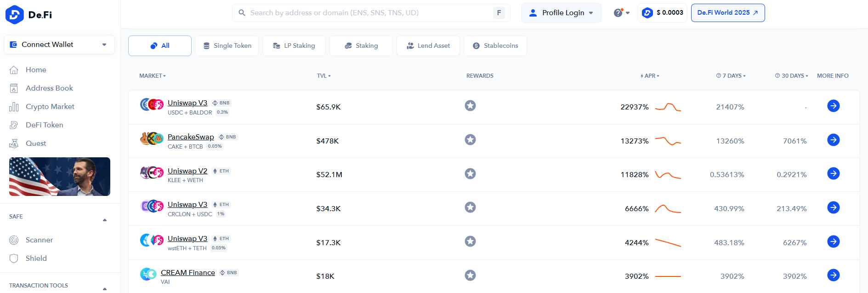Open more info arrow for USDC + BALDOR
Viewport: 868px width, 293px height.
(x=834, y=106)
